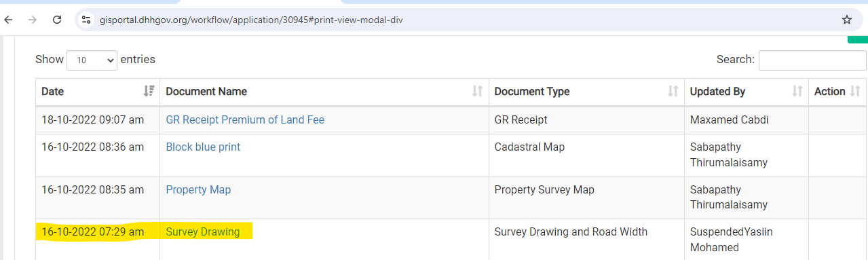The height and width of the screenshot is (260, 868).
Task: Click the GR Receipt document type cell
Action: (x=586, y=119)
